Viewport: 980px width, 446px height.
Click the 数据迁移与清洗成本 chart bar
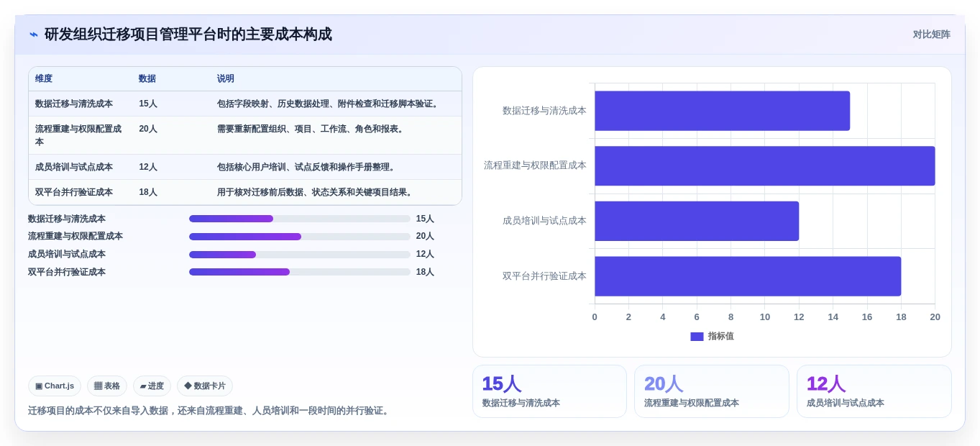(722, 111)
